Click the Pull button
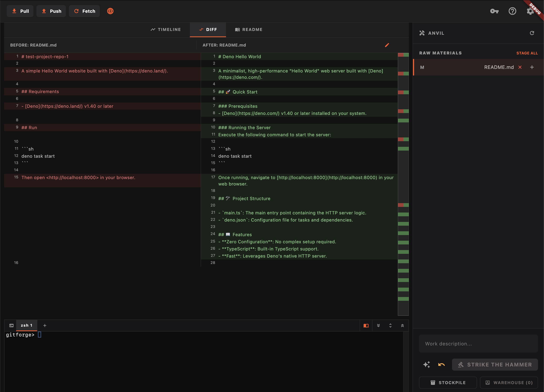The image size is (544, 392). [x=20, y=11]
